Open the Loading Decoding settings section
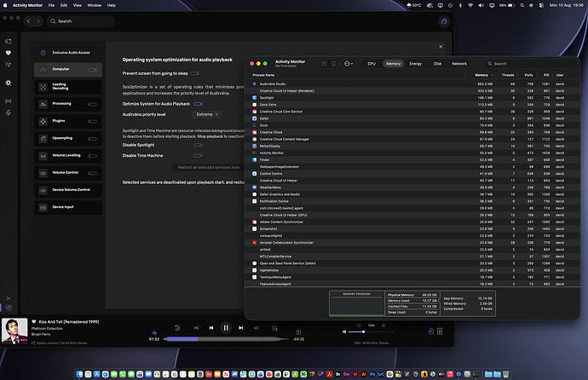The height and width of the screenshot is (380, 588). 68,87
